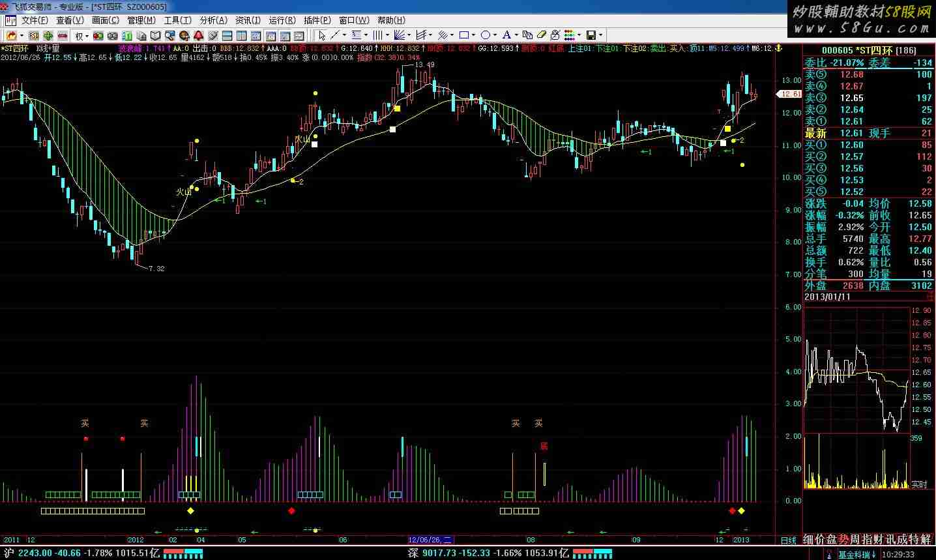936x560 pixels.
Task: Click 基金科瑞 in the status bar
Action: pyautogui.click(x=855, y=554)
